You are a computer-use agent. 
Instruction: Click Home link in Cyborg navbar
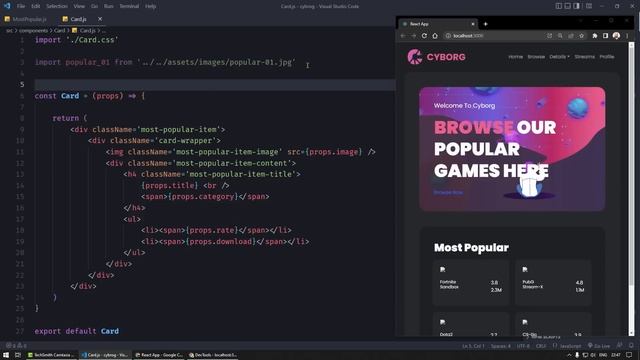click(516, 57)
